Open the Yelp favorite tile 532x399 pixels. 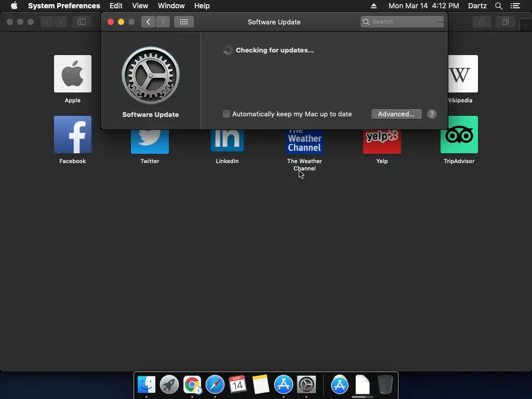(x=382, y=141)
